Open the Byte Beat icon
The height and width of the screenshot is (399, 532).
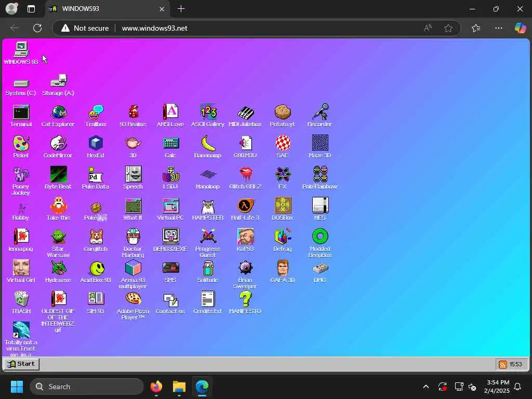pos(58,178)
